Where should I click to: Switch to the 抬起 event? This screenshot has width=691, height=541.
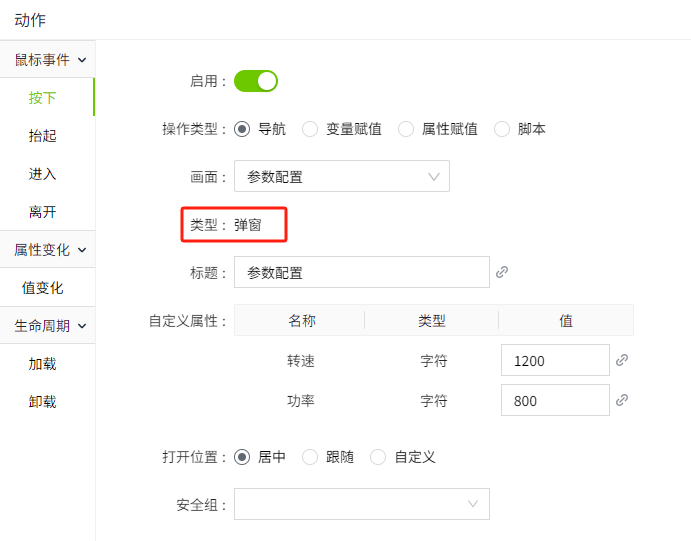click(43, 136)
